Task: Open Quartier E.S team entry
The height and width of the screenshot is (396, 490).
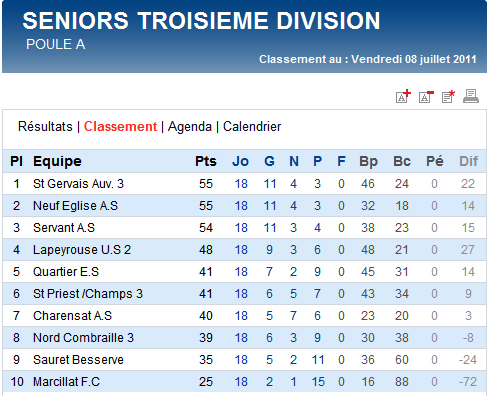Action: [66, 272]
